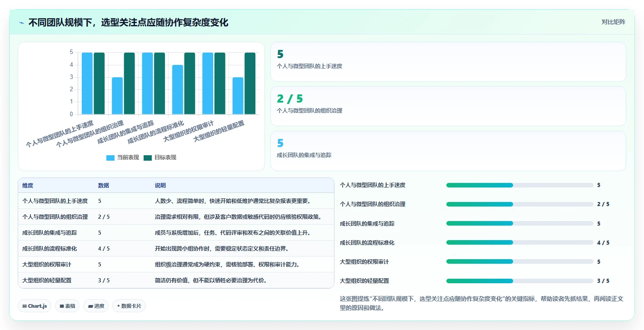
Task: Click the progress bar for 个人与微型团队的组织治理
Action: click(x=520, y=204)
